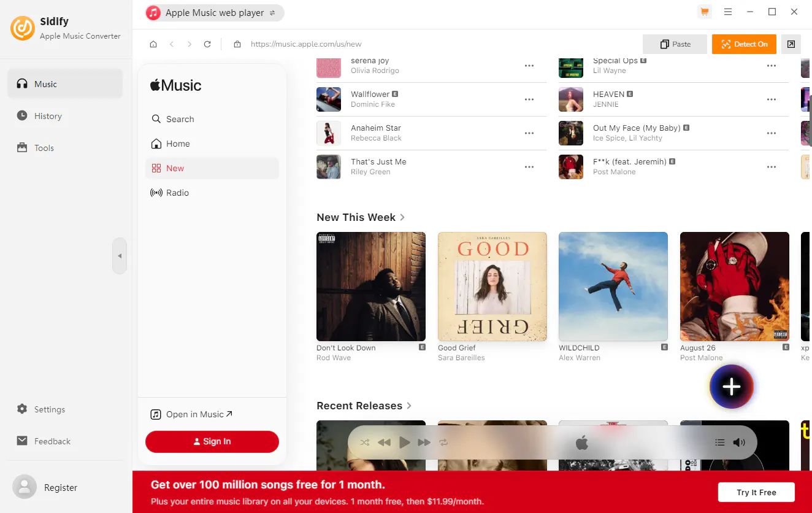This screenshot has height=513, width=812.
Task: Open the Good Grief album cover
Action: (x=492, y=287)
